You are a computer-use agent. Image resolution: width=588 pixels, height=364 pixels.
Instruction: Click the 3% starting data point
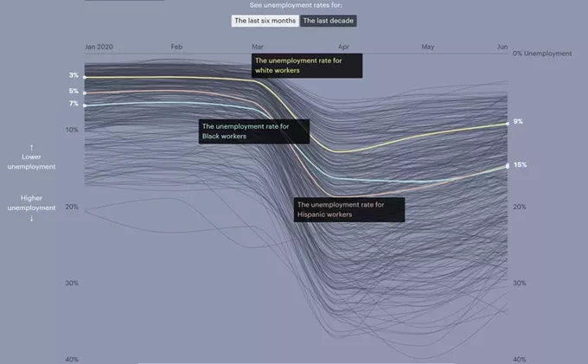pyautogui.click(x=84, y=77)
